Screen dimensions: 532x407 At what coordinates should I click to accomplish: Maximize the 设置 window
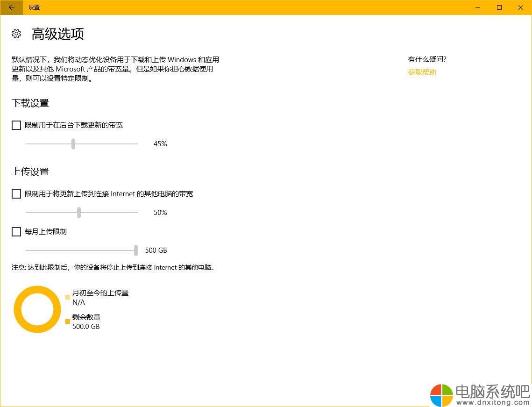(499, 7)
